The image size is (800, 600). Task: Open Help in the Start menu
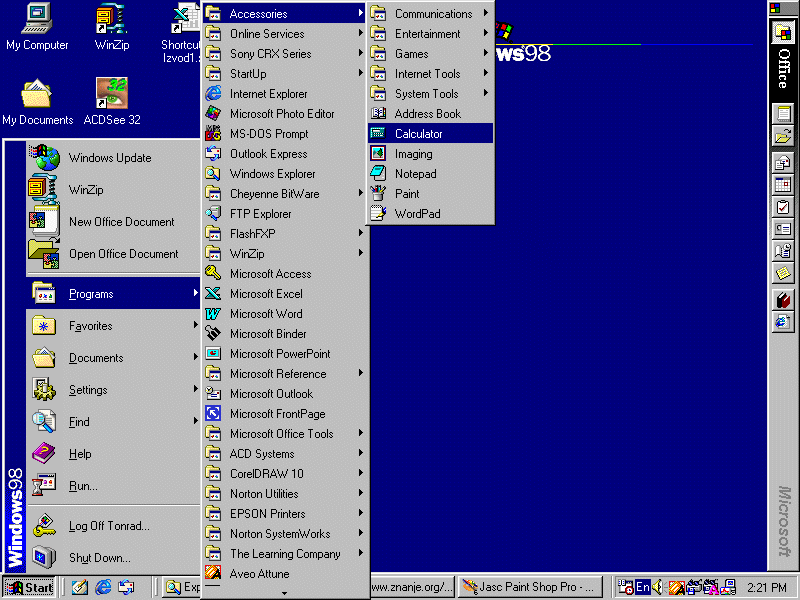click(x=113, y=454)
